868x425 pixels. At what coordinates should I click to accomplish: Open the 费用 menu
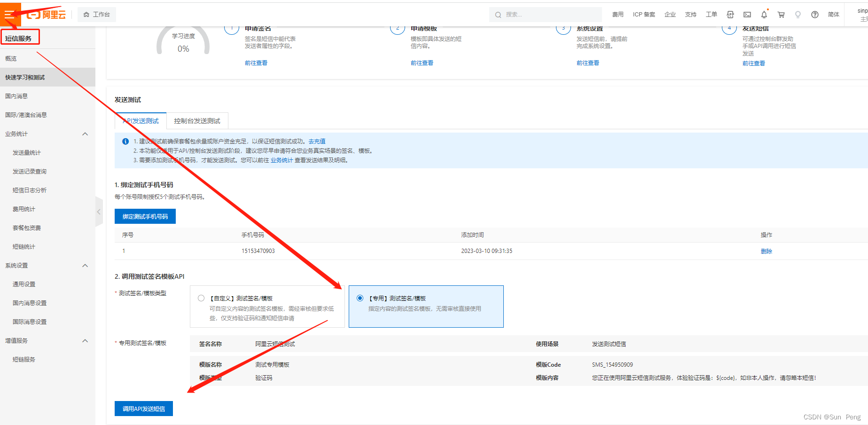(x=618, y=15)
